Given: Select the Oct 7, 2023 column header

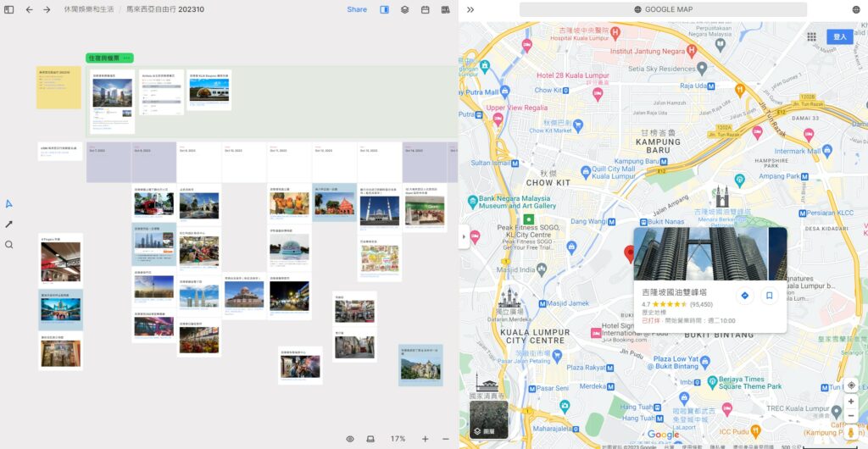Looking at the screenshot, I should (108, 162).
